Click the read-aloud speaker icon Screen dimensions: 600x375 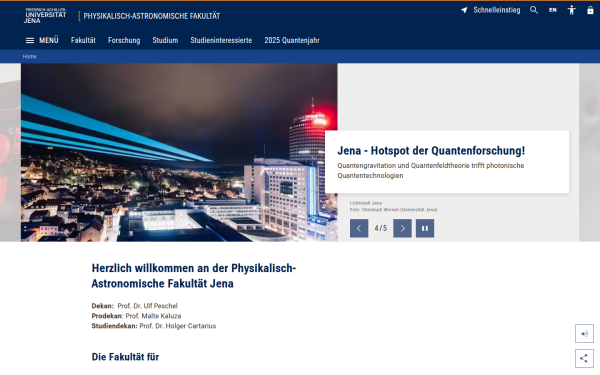point(584,334)
